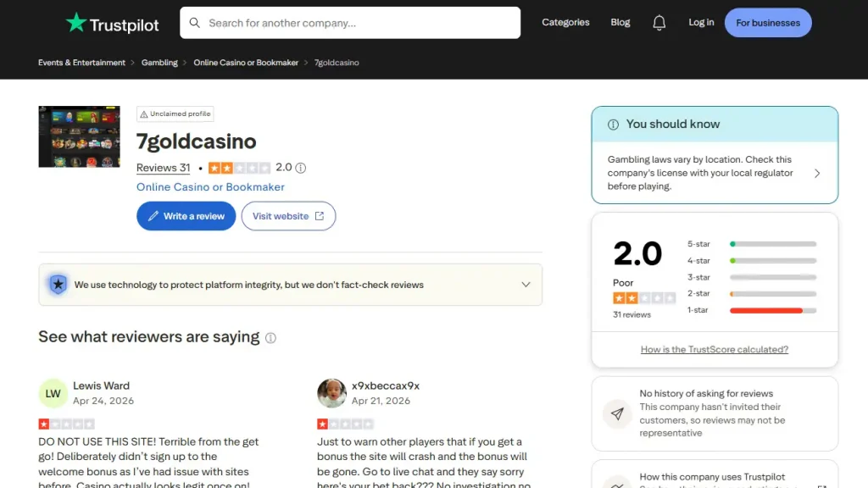Click the You should know heading
868x488 pixels.
(672, 125)
